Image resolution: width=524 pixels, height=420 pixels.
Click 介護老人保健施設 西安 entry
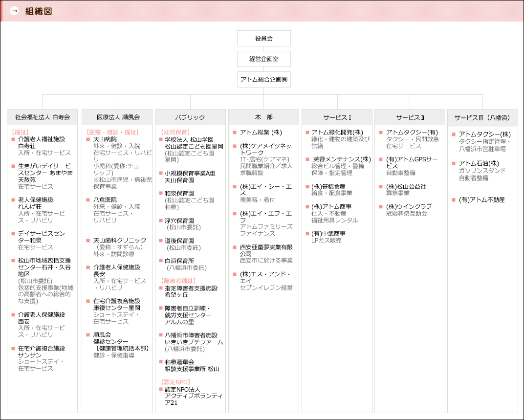pyautogui.click(x=42, y=318)
